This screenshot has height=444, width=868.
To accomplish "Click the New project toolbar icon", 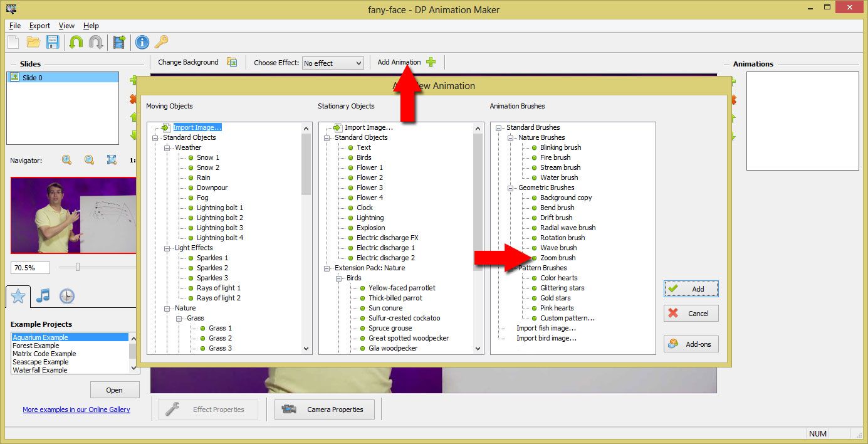I will click(13, 42).
